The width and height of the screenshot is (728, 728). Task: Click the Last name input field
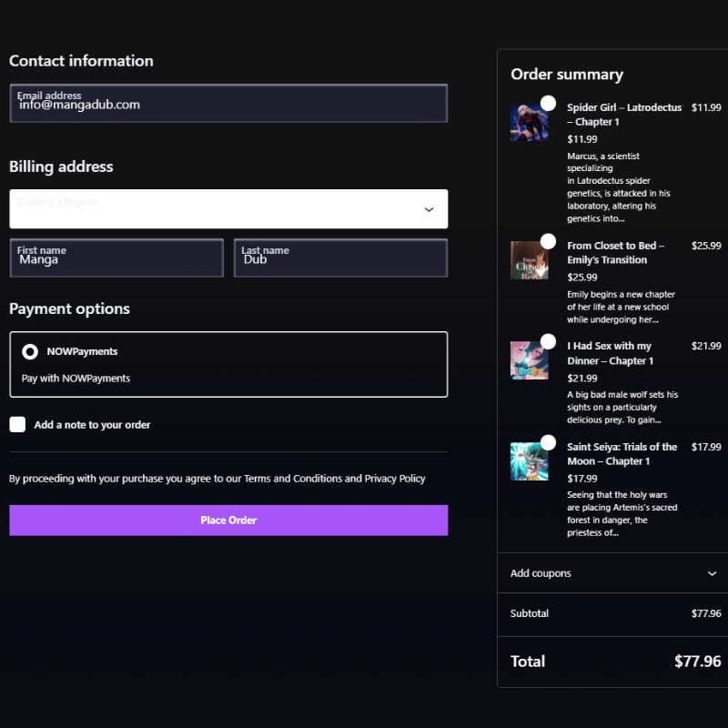click(x=340, y=258)
